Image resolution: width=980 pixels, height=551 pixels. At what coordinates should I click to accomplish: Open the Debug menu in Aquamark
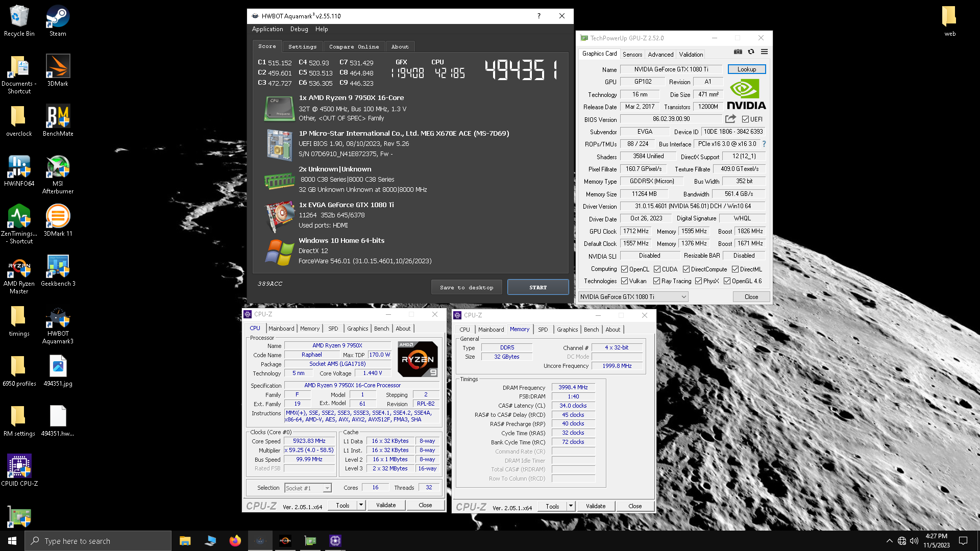click(x=299, y=29)
